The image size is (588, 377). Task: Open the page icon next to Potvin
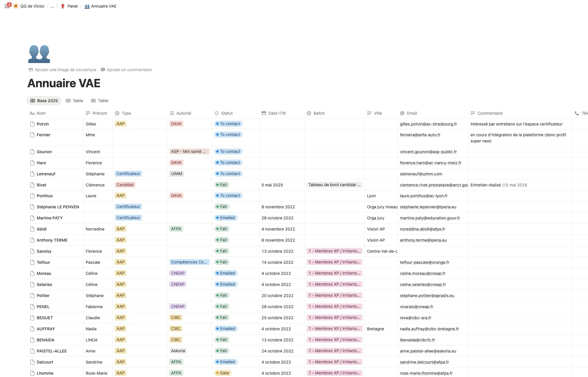click(32, 124)
